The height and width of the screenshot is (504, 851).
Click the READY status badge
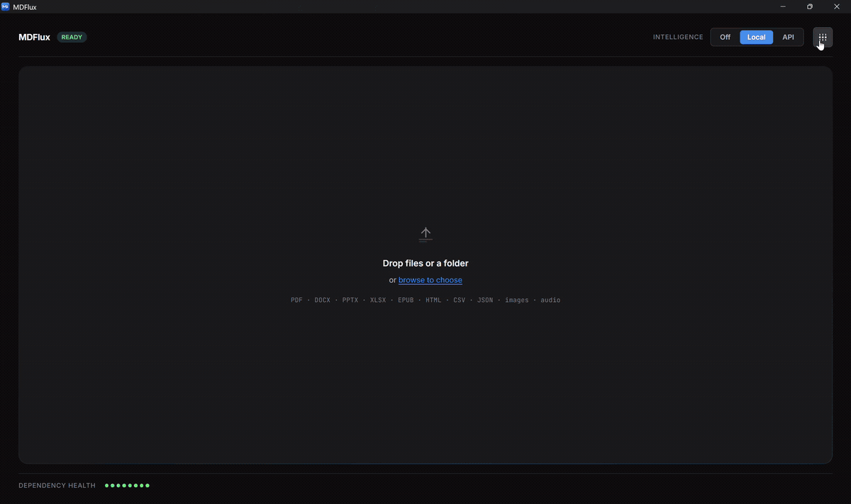coord(72,37)
